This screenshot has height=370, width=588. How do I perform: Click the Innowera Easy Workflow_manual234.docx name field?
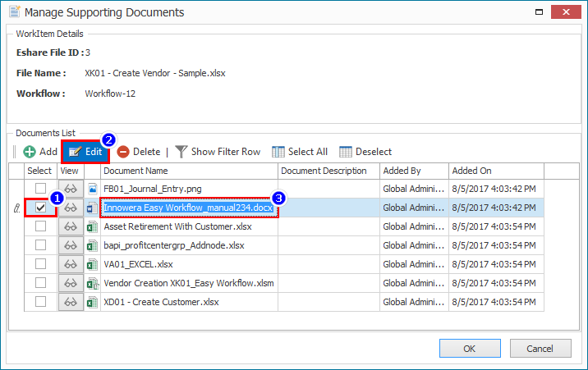tap(189, 208)
